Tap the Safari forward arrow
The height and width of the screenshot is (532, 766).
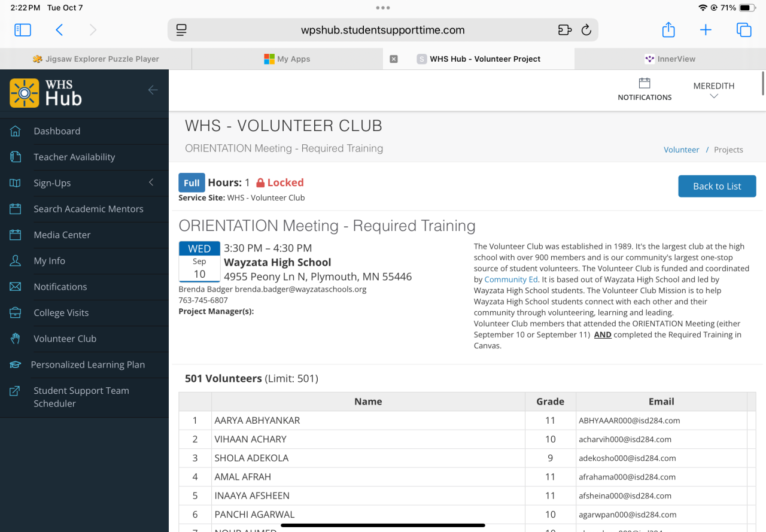pyautogui.click(x=93, y=30)
